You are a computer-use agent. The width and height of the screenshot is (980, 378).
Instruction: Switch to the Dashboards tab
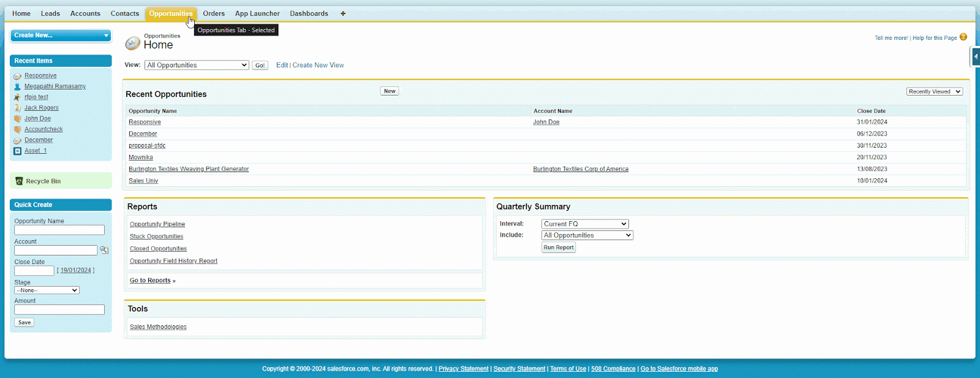[309, 13]
